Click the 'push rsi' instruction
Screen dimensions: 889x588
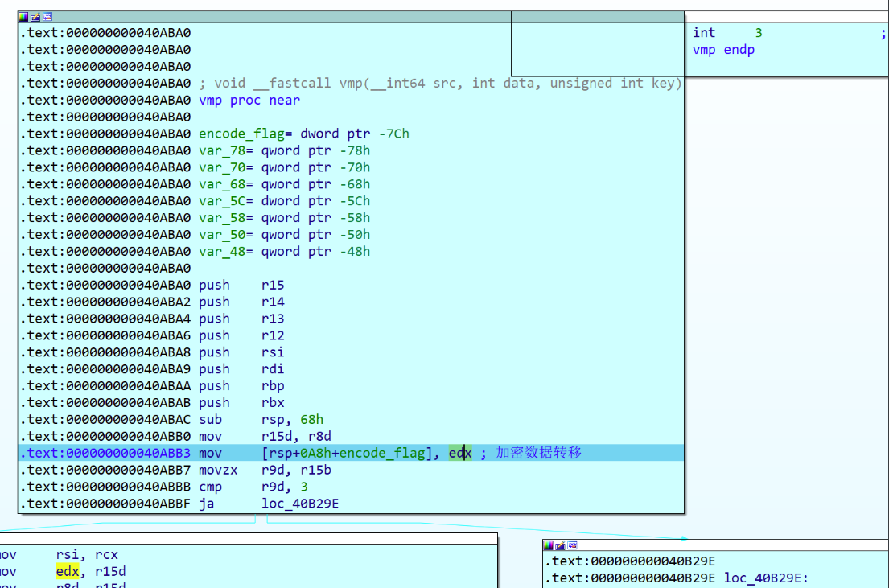(241, 352)
